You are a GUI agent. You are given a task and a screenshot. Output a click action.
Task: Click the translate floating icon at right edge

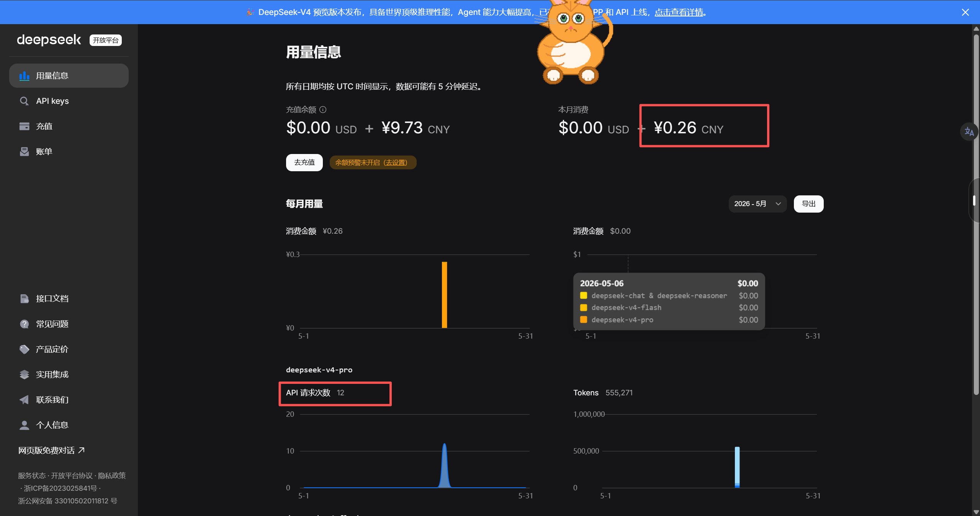pyautogui.click(x=969, y=132)
